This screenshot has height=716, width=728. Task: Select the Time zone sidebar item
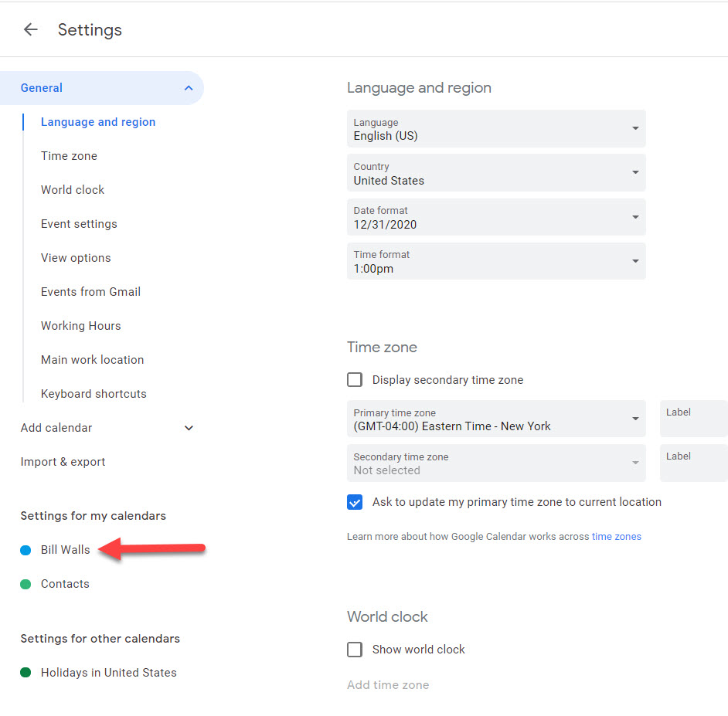[69, 155]
